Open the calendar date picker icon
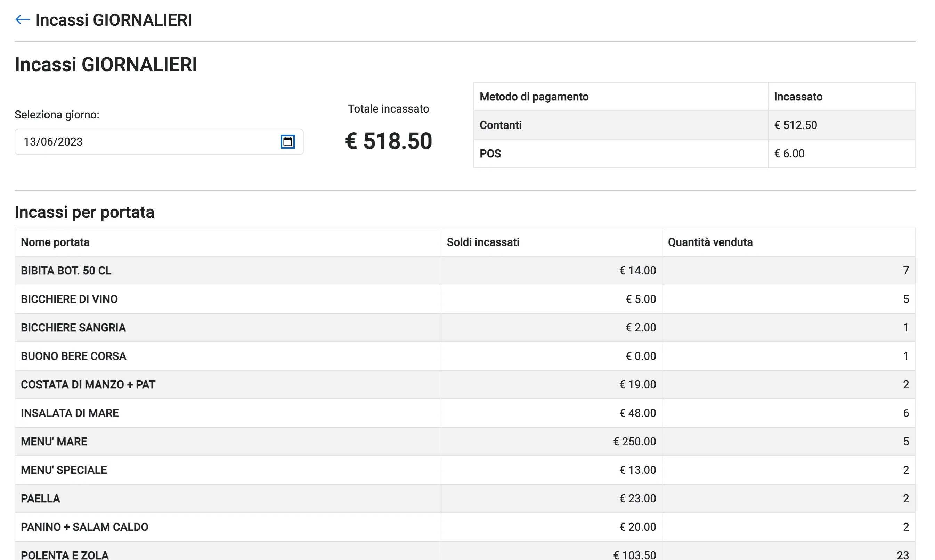This screenshot has width=935, height=560. 287,142
